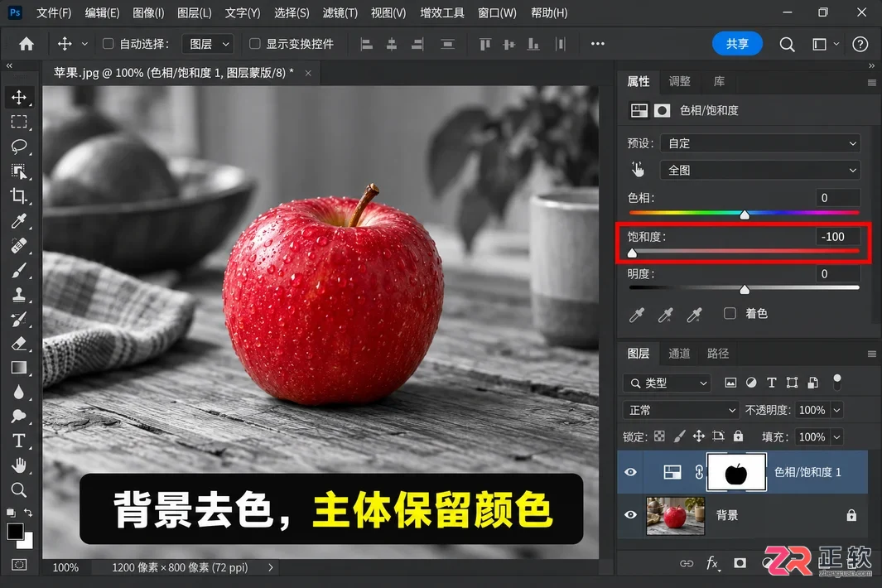Go to the Home screen icon
Image resolution: width=882 pixels, height=588 pixels.
[x=27, y=44]
